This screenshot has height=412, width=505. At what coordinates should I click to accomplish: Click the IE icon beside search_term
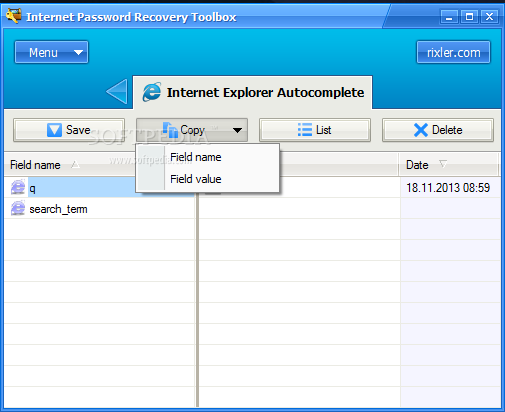coord(18,208)
